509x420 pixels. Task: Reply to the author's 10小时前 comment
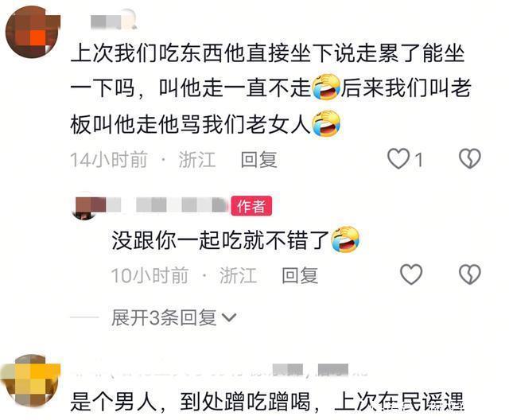point(300,275)
